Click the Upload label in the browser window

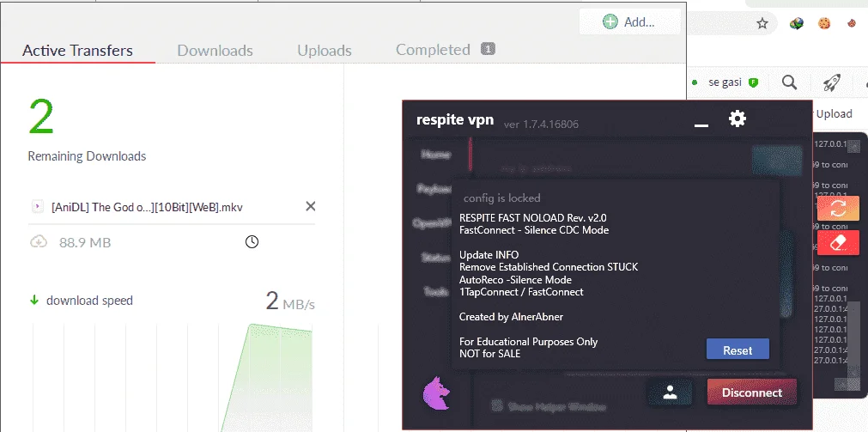pos(835,114)
